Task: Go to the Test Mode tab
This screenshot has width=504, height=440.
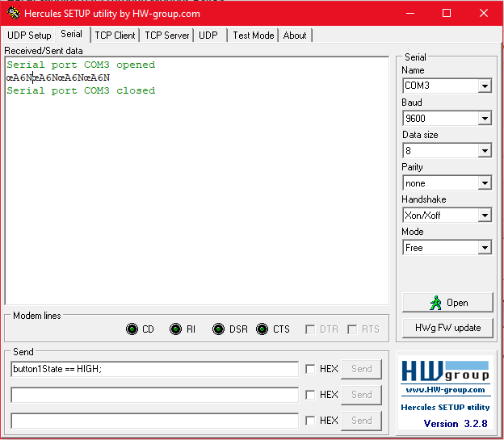Action: tap(254, 35)
